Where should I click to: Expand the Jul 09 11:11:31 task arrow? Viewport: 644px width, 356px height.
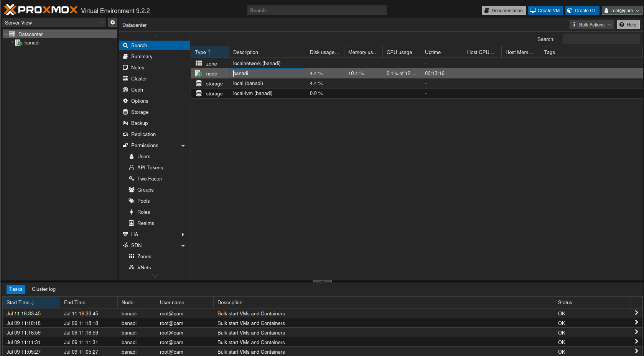[x=636, y=341]
